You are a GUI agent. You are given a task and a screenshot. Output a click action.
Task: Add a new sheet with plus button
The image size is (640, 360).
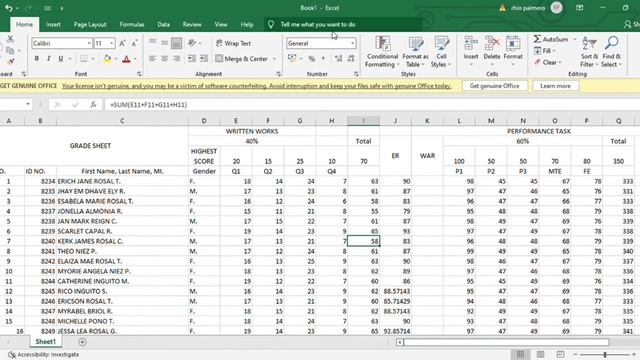point(82,342)
